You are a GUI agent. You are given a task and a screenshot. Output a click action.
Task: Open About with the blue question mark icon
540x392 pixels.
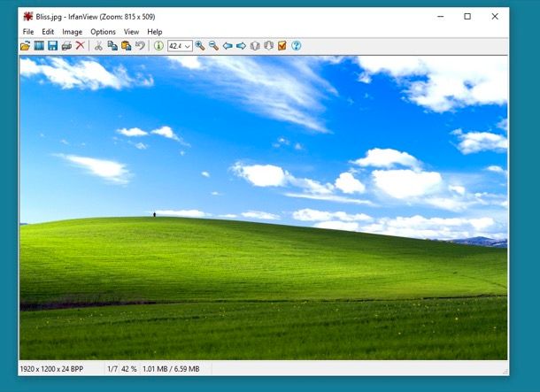297,46
